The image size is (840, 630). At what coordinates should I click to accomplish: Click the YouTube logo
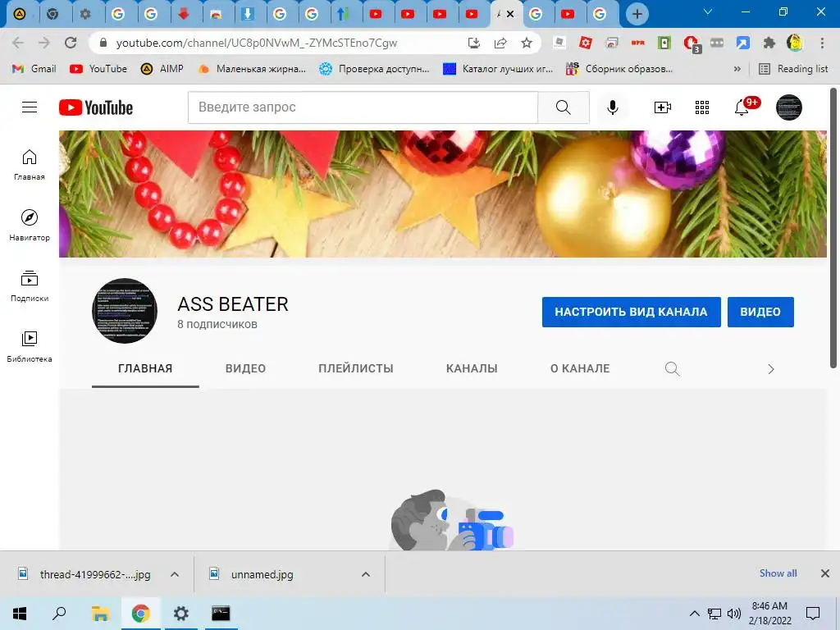(x=96, y=107)
